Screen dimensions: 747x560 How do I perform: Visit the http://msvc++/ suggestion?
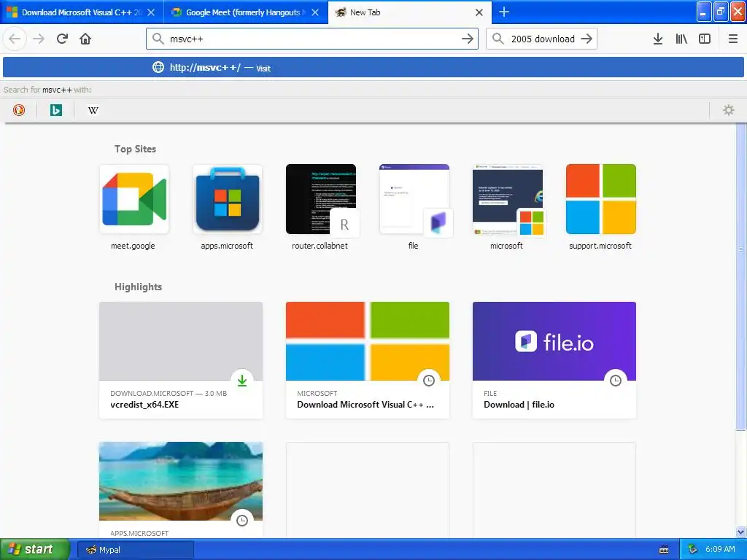pos(373,68)
